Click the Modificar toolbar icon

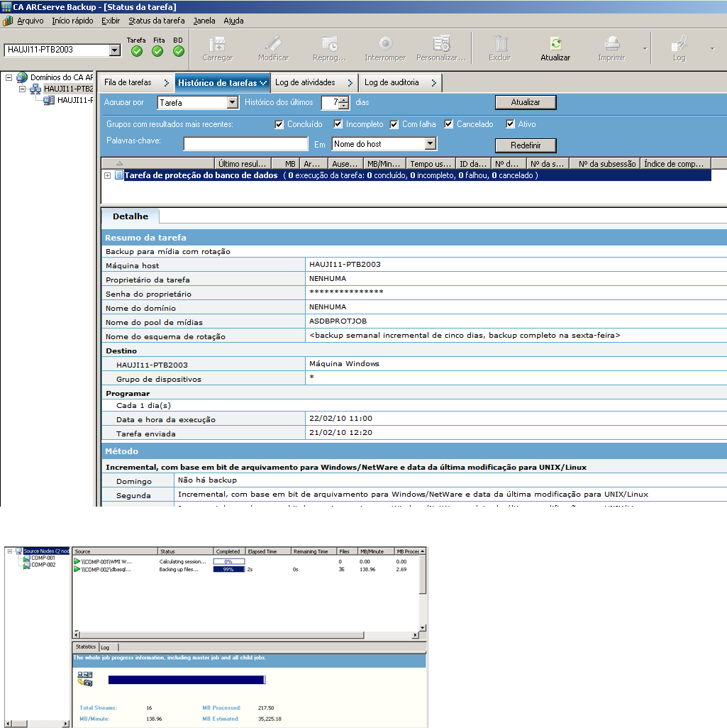(273, 44)
